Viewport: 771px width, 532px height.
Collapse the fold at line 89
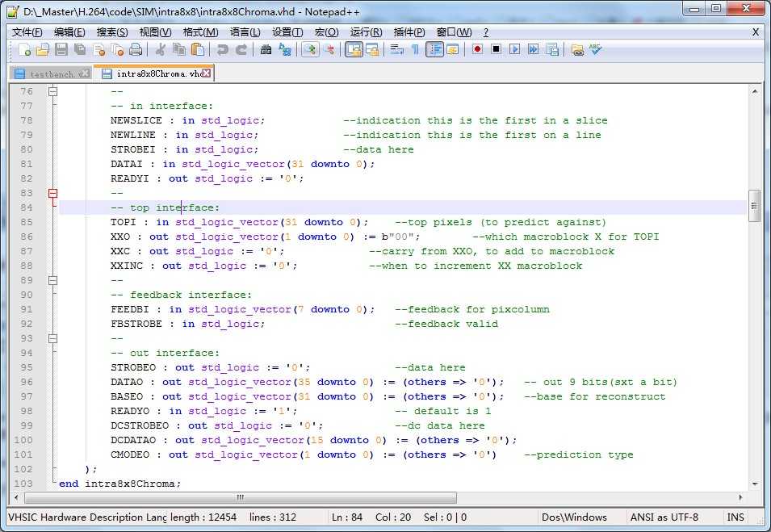coord(52,280)
